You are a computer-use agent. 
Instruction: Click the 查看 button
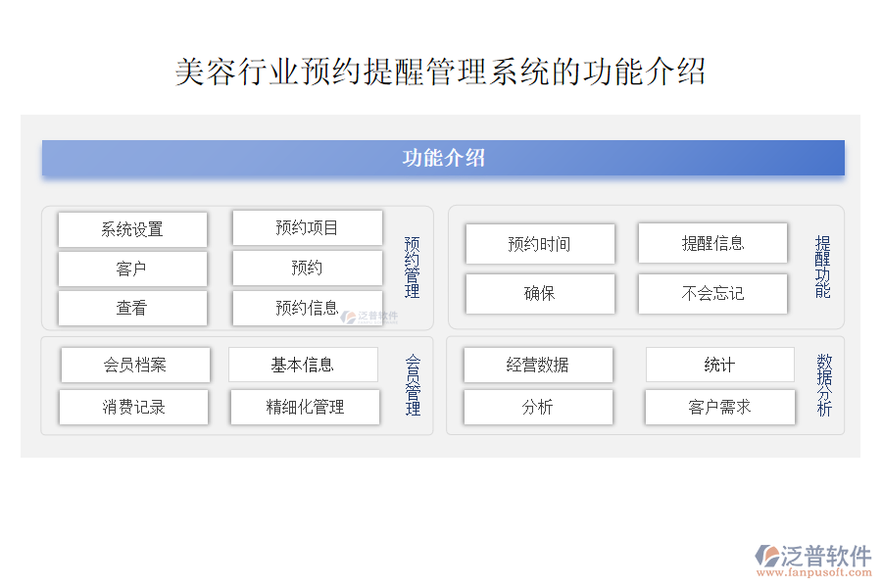132,308
